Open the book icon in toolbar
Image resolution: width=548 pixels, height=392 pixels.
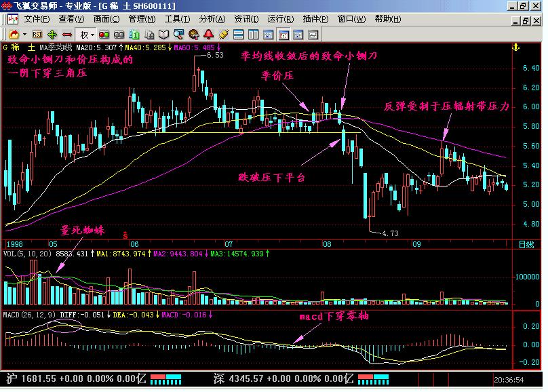[164, 35]
